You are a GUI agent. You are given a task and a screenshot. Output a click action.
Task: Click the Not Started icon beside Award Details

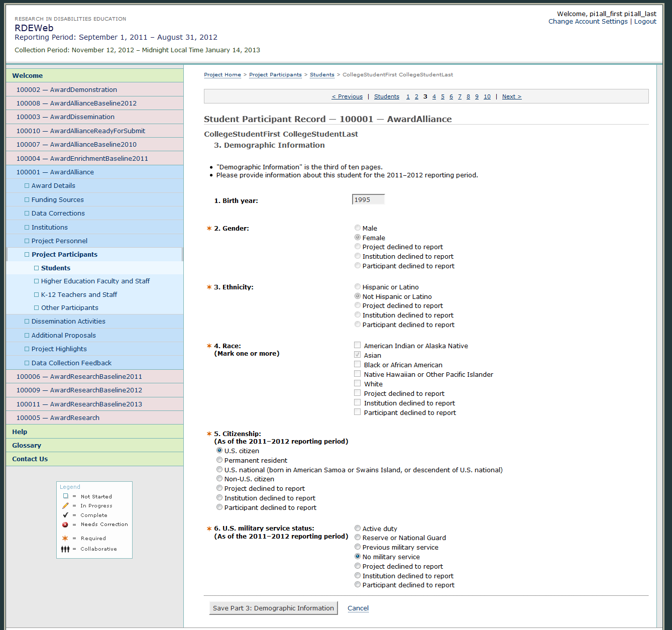(x=27, y=186)
